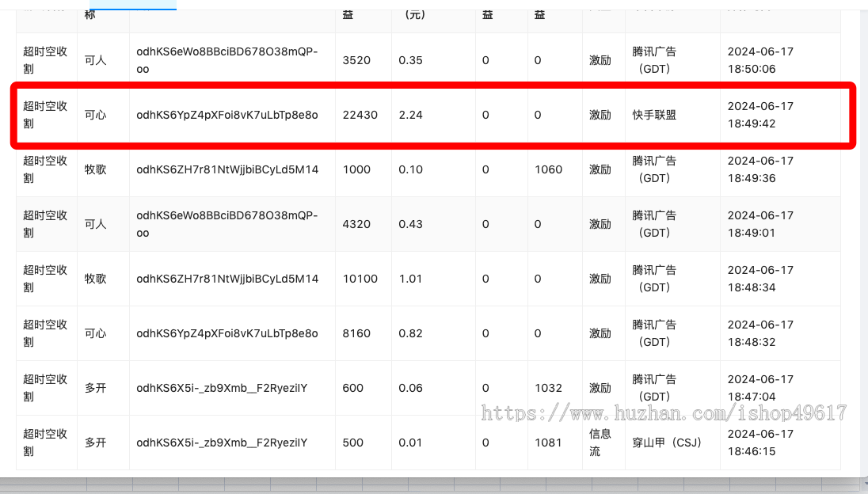Click 可心 in the 8160 revenue row
This screenshot has width=868, height=494.
[x=95, y=333]
